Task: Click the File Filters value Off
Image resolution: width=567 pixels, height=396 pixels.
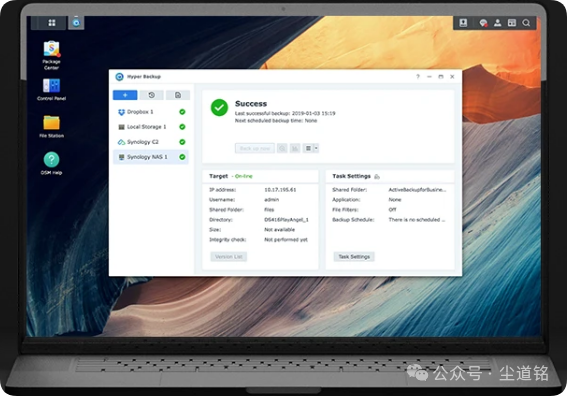Action: (x=392, y=210)
